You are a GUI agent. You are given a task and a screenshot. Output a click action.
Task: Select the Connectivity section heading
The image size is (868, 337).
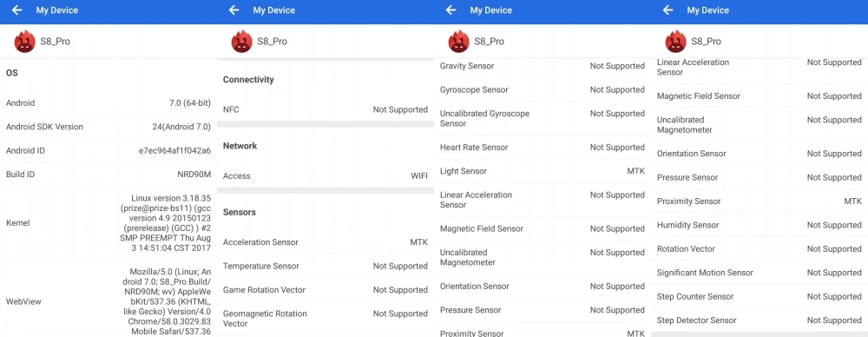click(x=248, y=79)
